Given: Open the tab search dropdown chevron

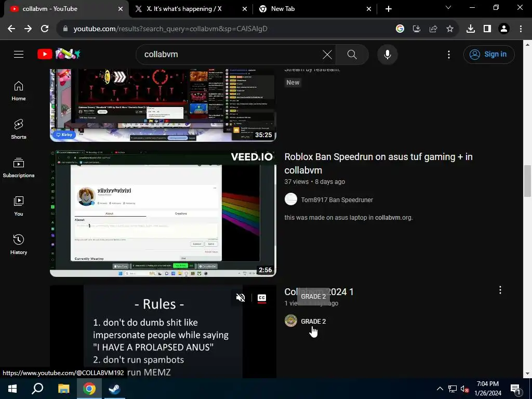Looking at the screenshot, I should (x=448, y=7).
